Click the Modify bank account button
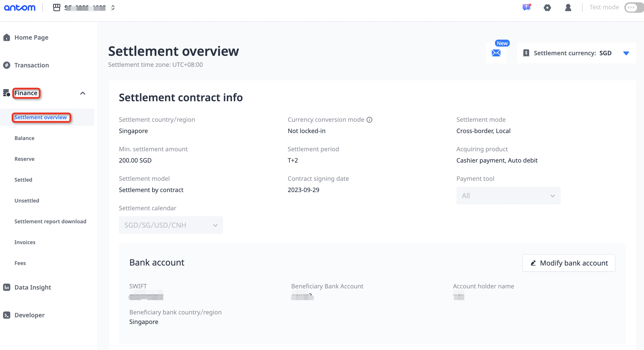The width and height of the screenshot is (644, 350). pyautogui.click(x=568, y=263)
